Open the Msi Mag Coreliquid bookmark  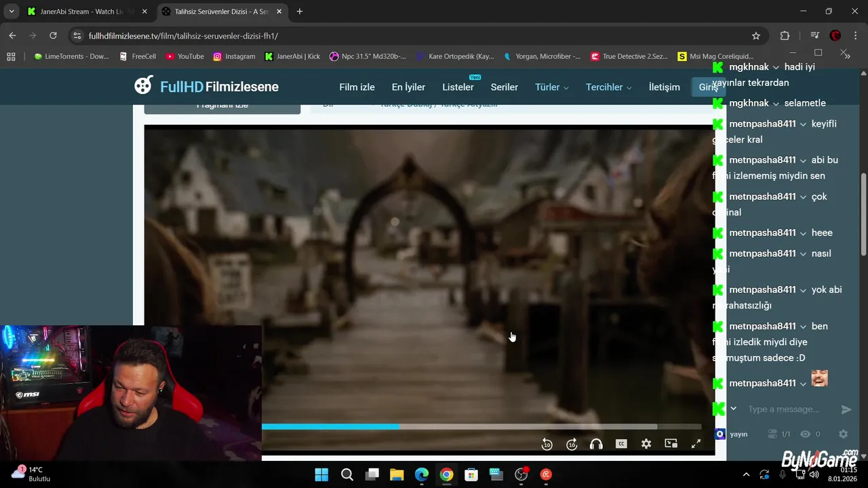715,56
